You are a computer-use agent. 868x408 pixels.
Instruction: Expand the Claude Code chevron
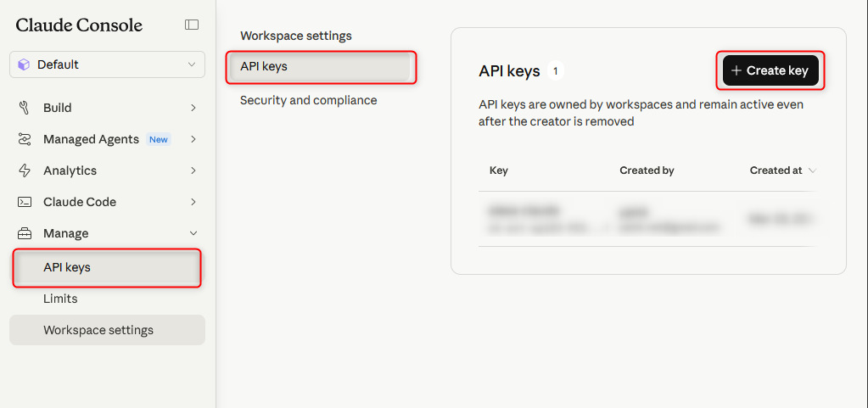[193, 202]
